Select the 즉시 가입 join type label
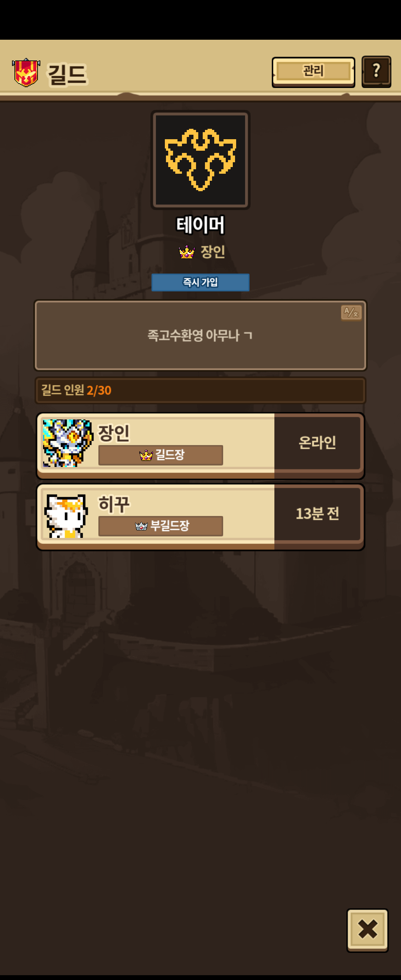 click(x=200, y=282)
